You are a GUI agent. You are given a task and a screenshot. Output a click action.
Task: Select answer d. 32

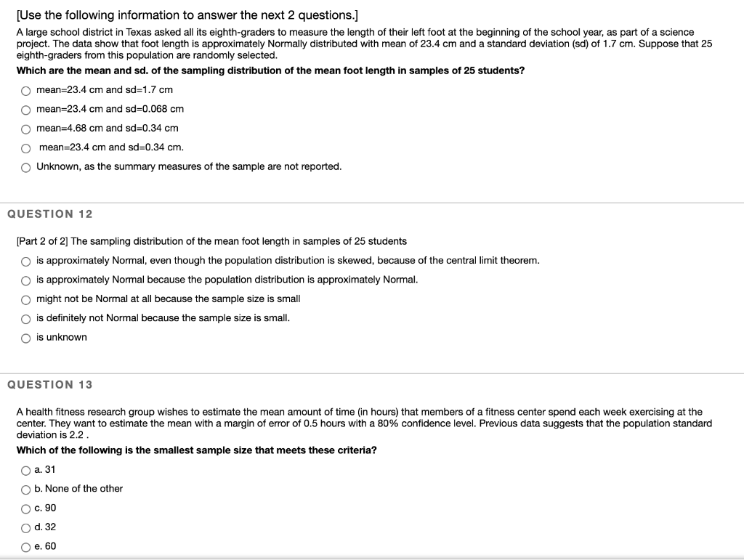pos(26,527)
